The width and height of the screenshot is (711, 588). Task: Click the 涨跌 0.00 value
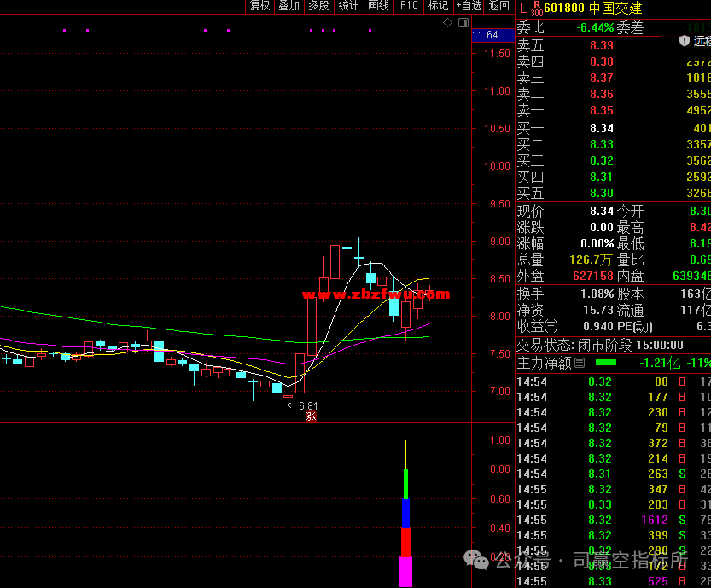(x=602, y=228)
